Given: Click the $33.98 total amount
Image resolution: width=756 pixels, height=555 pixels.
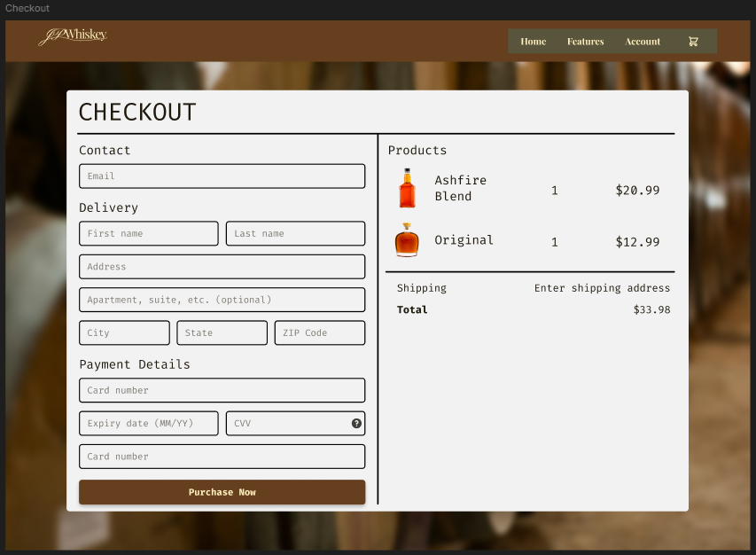Looking at the screenshot, I should 651,309.
